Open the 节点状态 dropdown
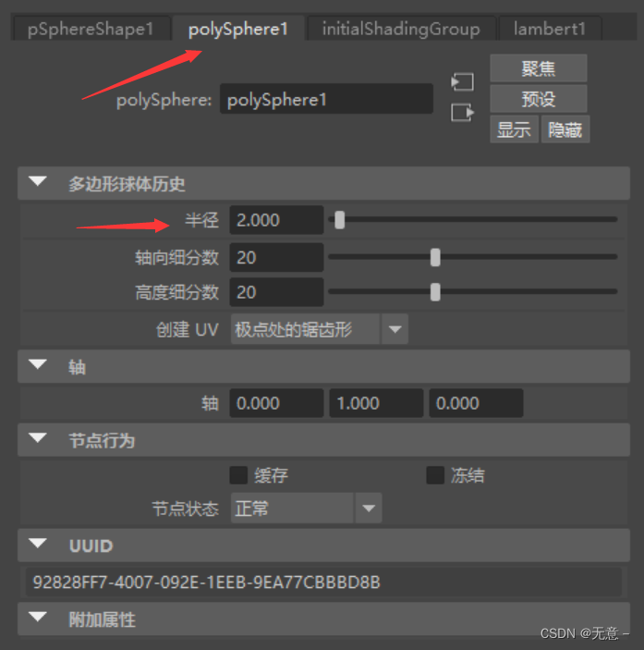The height and width of the screenshot is (650, 644). point(306,508)
